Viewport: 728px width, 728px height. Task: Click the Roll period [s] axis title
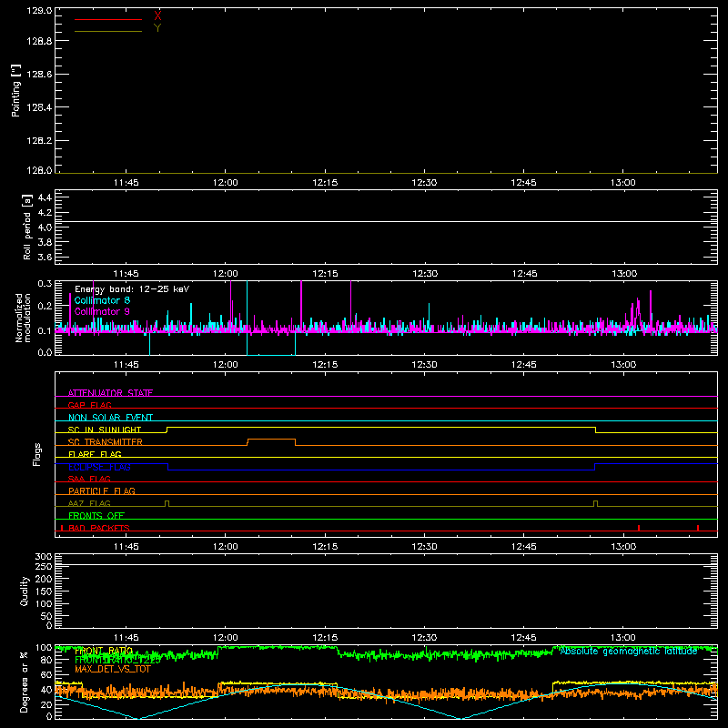pos(27,227)
